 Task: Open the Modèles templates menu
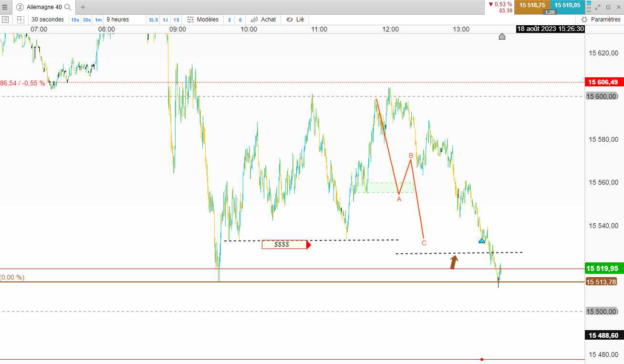(x=203, y=20)
